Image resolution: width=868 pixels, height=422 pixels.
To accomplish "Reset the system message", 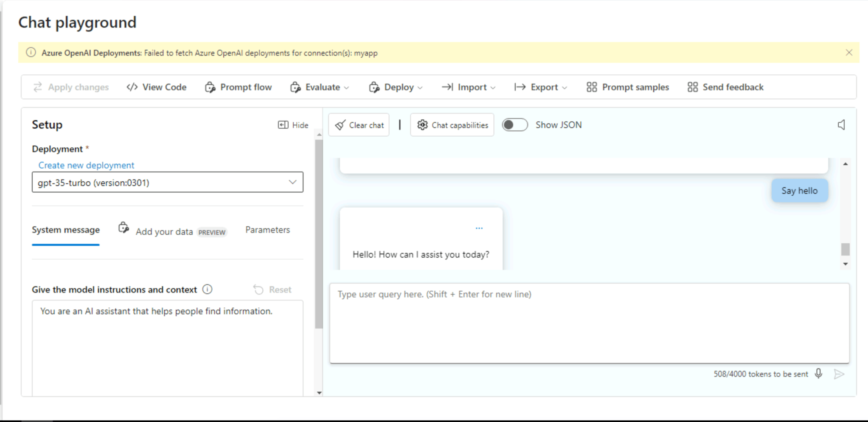I will click(272, 290).
